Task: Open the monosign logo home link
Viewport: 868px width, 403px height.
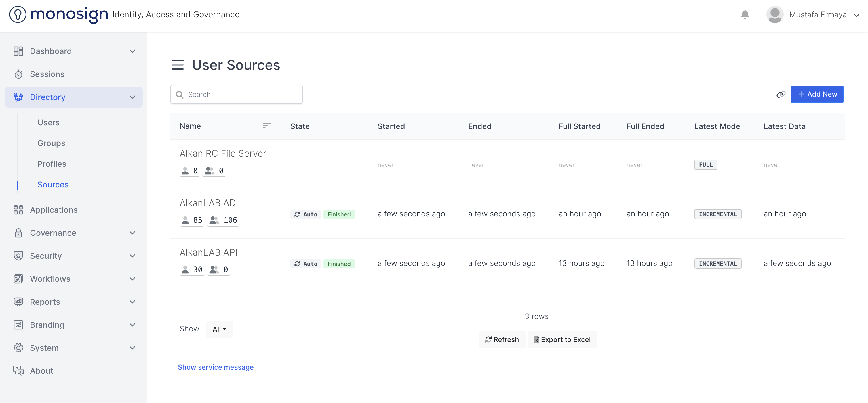Action: 59,14
